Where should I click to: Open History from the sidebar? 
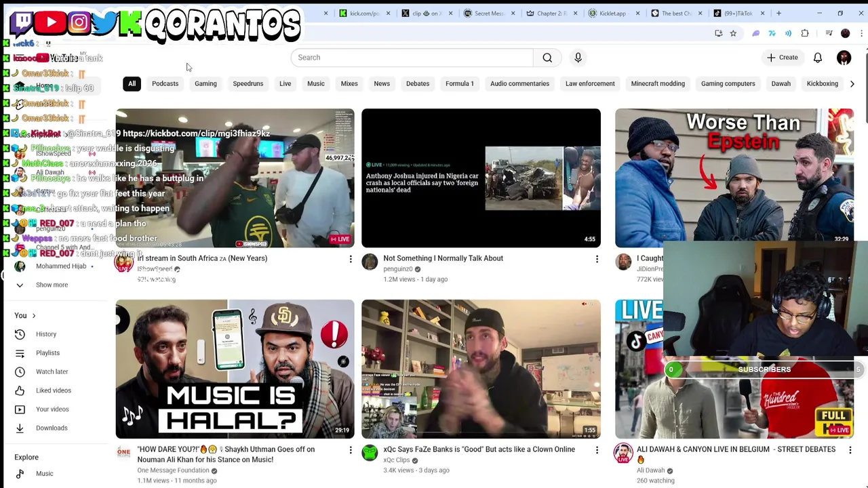(46, 334)
